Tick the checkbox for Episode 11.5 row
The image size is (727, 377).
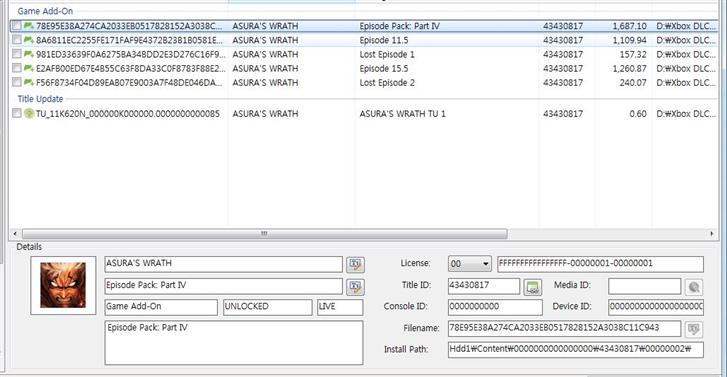[17, 40]
